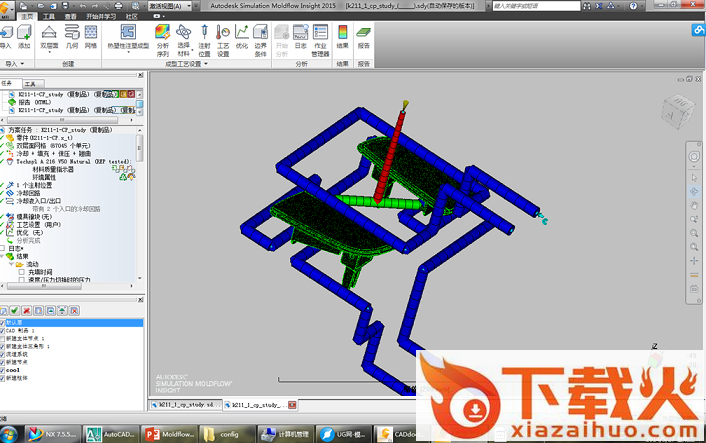Expand the 导入 group dropdown arrow
The width and height of the screenshot is (706, 443).
pos(22,64)
